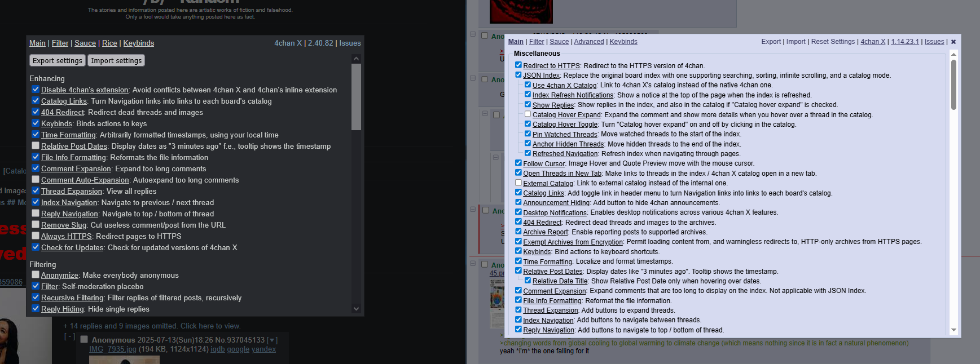Search the image with the google link
980x364 pixels.
coord(238,349)
